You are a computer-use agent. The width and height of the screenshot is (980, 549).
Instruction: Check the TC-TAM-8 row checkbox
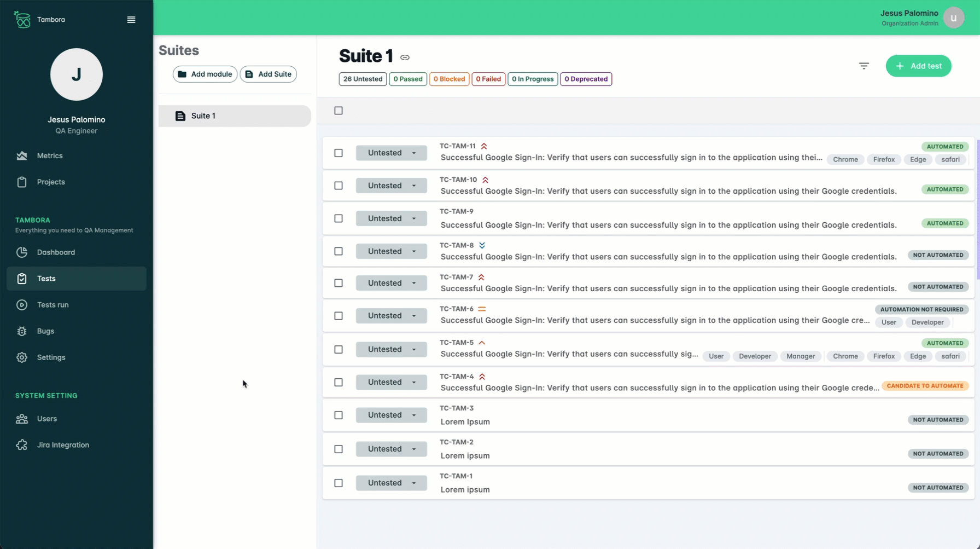click(339, 251)
